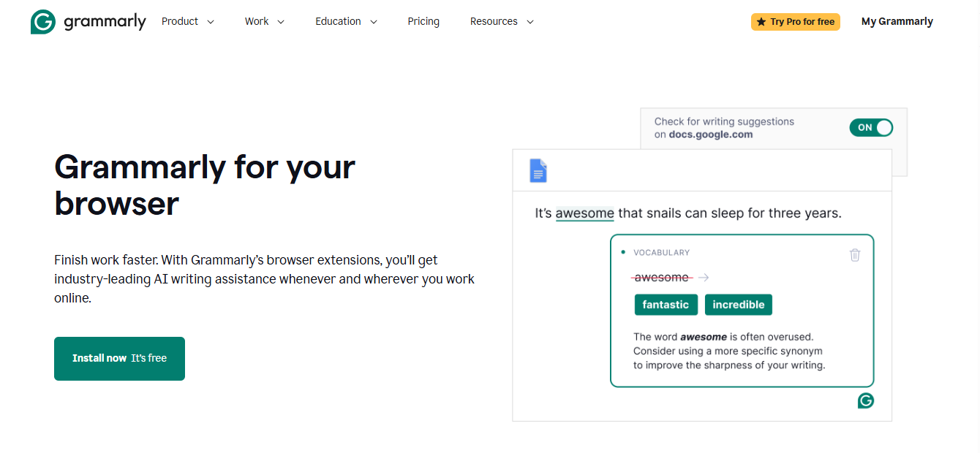
Task: Select Pricing in the navigation bar
Action: (x=423, y=21)
